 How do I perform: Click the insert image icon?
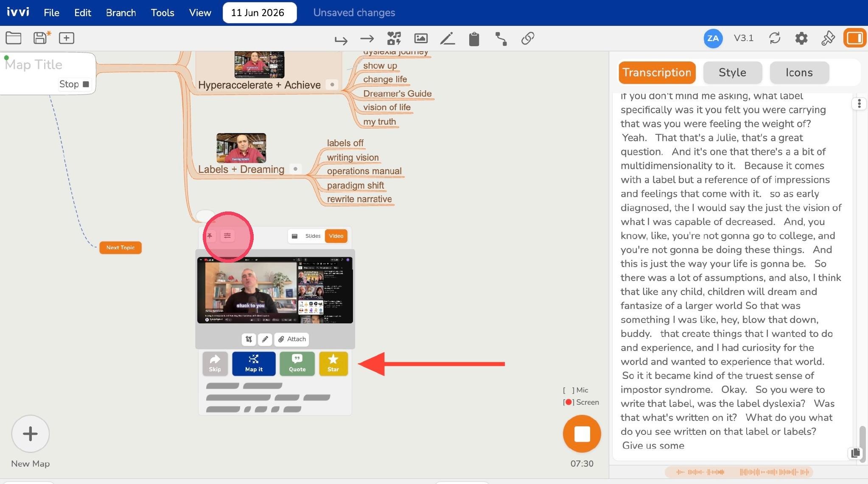(x=421, y=39)
